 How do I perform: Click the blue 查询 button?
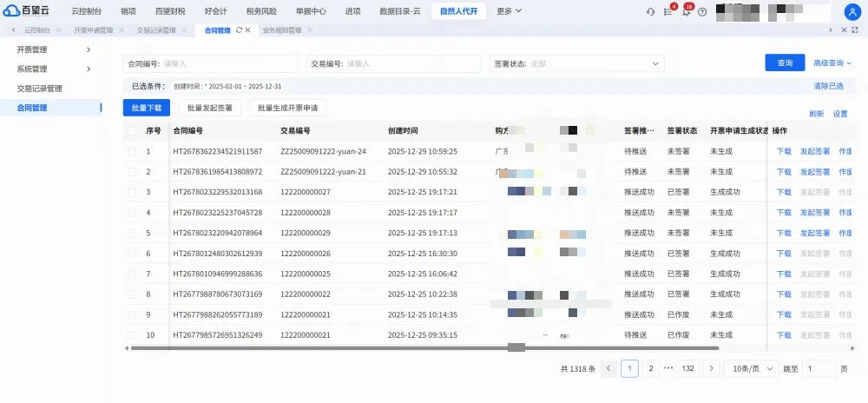(785, 63)
